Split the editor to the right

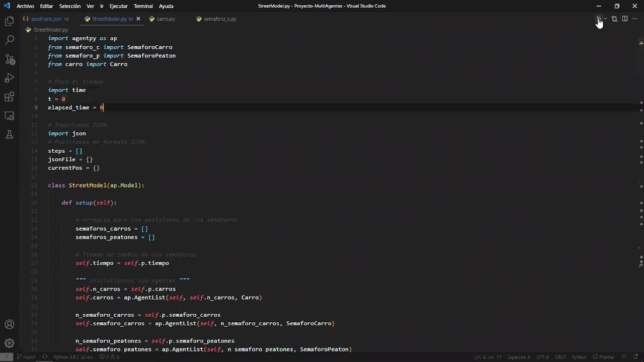625,19
